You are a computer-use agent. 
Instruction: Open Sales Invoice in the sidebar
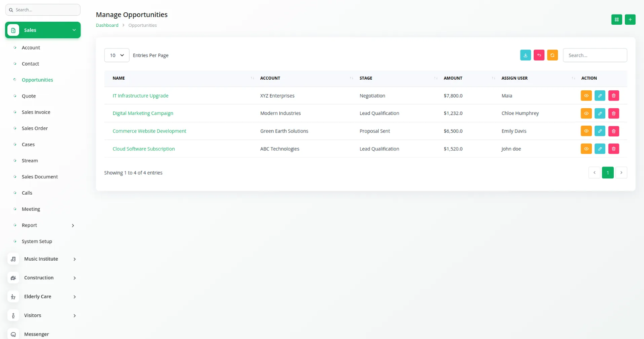coord(36,112)
